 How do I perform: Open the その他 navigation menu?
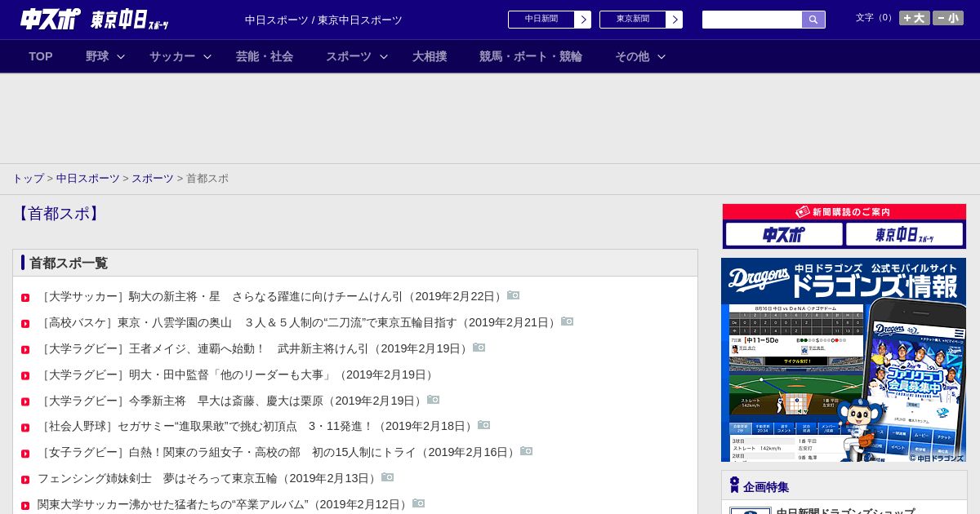pyautogui.click(x=632, y=56)
